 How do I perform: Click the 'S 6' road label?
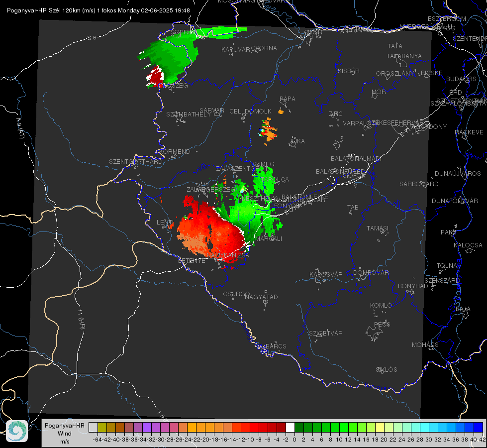(92, 38)
